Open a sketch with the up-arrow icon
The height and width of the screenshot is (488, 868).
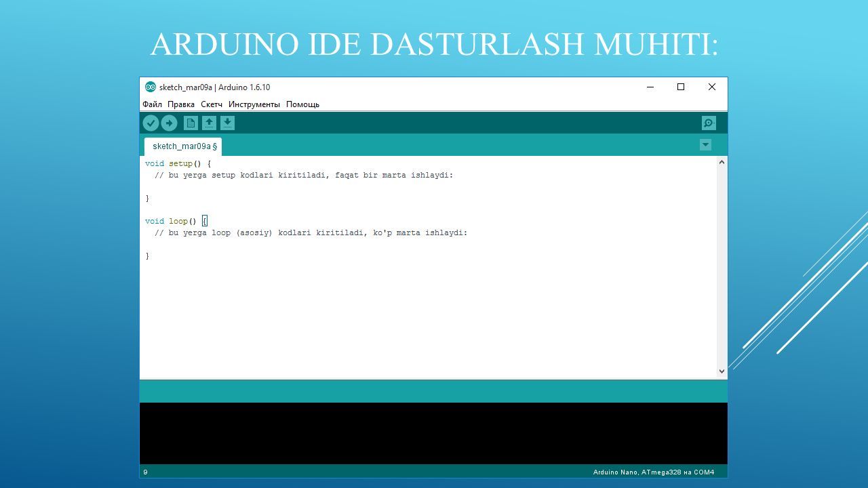[x=209, y=123]
